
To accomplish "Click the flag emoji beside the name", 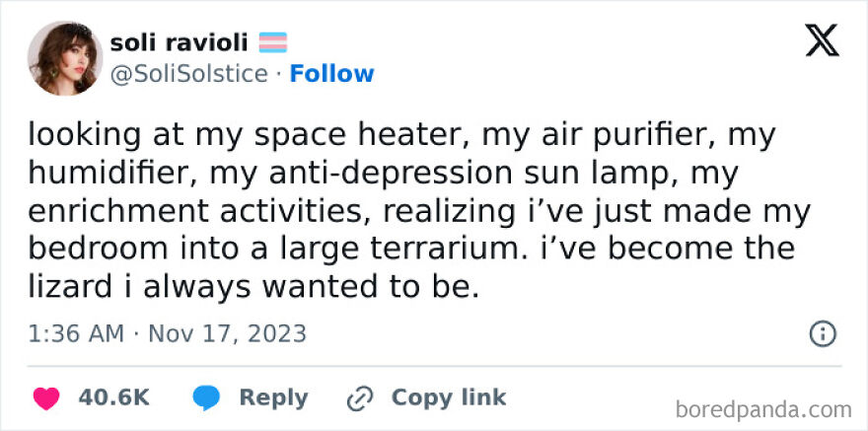I will (x=273, y=42).
